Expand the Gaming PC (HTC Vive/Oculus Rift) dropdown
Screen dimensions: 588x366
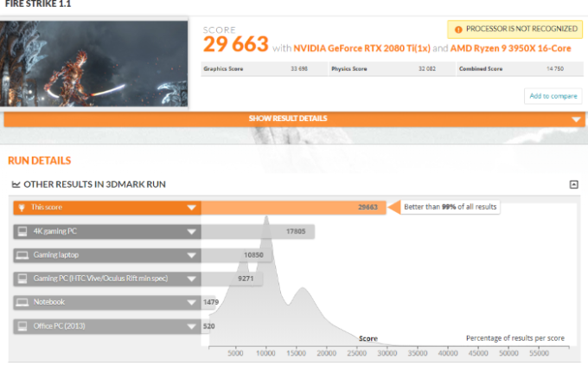tap(191, 279)
